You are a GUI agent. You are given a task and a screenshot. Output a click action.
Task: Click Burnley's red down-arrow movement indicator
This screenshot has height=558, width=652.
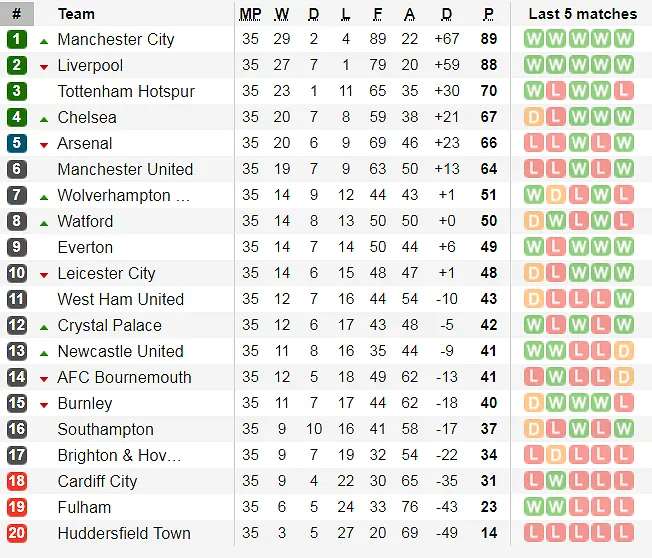tap(44, 404)
